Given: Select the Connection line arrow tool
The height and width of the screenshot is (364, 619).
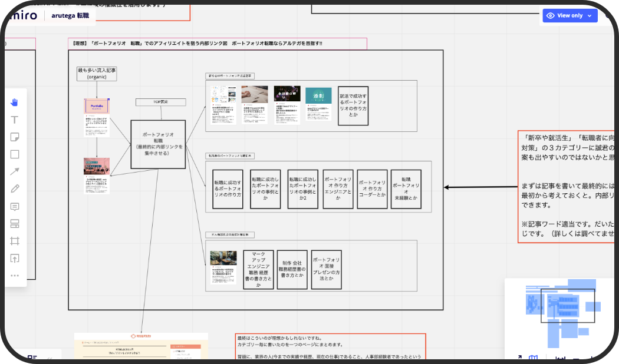Looking at the screenshot, I should 15,171.
